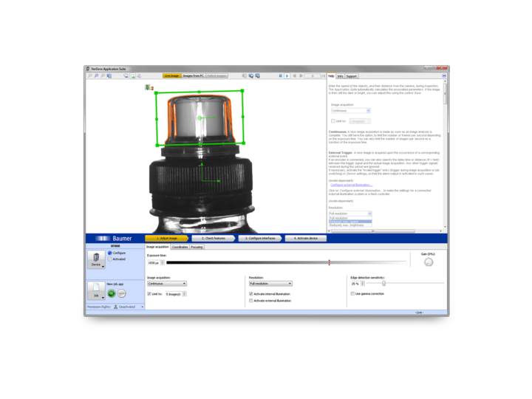This screenshot has width=532, height=399.
Task: Go to step 2 Check features
Action: [x=211, y=239]
